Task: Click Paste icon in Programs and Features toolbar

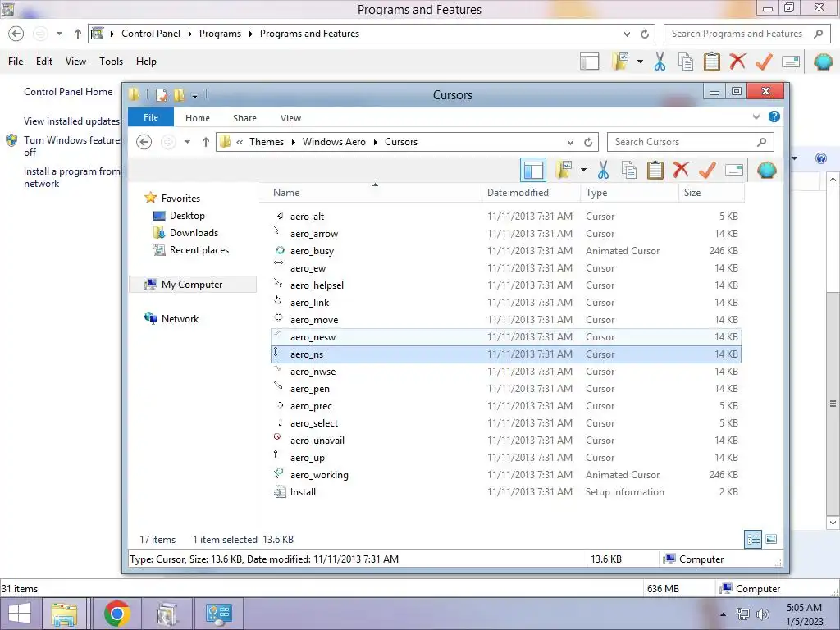Action: [711, 62]
